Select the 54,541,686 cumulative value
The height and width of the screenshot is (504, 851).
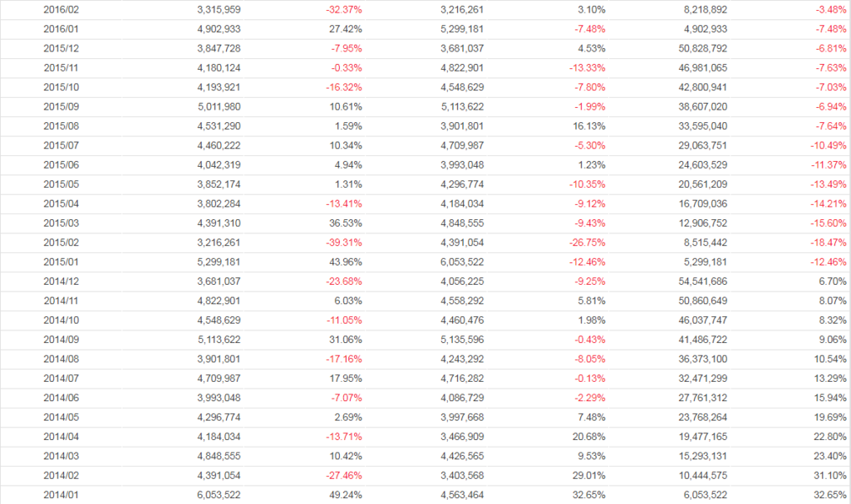pyautogui.click(x=701, y=281)
